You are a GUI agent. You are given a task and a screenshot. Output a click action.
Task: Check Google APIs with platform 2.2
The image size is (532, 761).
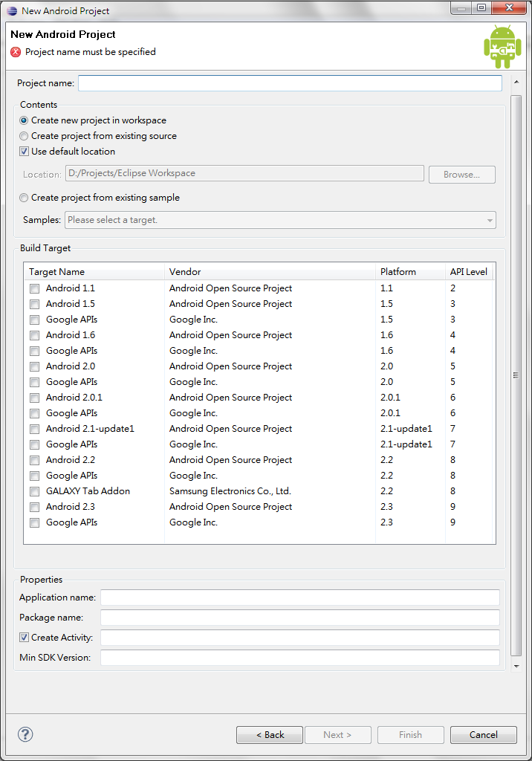pyautogui.click(x=34, y=476)
